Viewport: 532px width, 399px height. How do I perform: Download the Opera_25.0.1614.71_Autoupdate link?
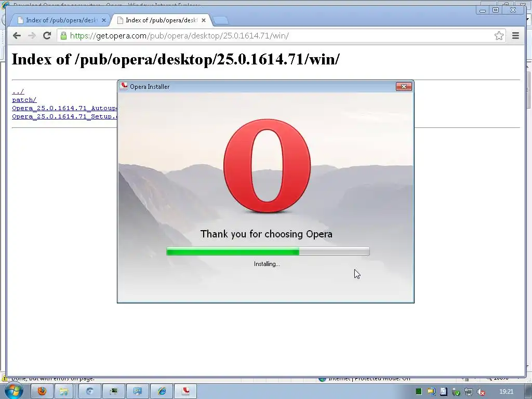coord(64,108)
